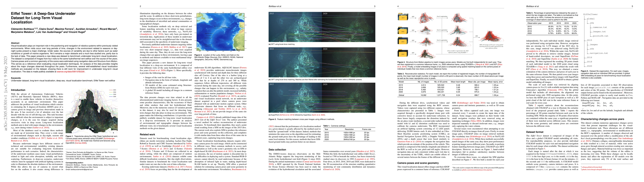The image size is (644, 182).
Task: Click the Figure 3(a) SIFT brute-force matching image
Action: (322, 27)
